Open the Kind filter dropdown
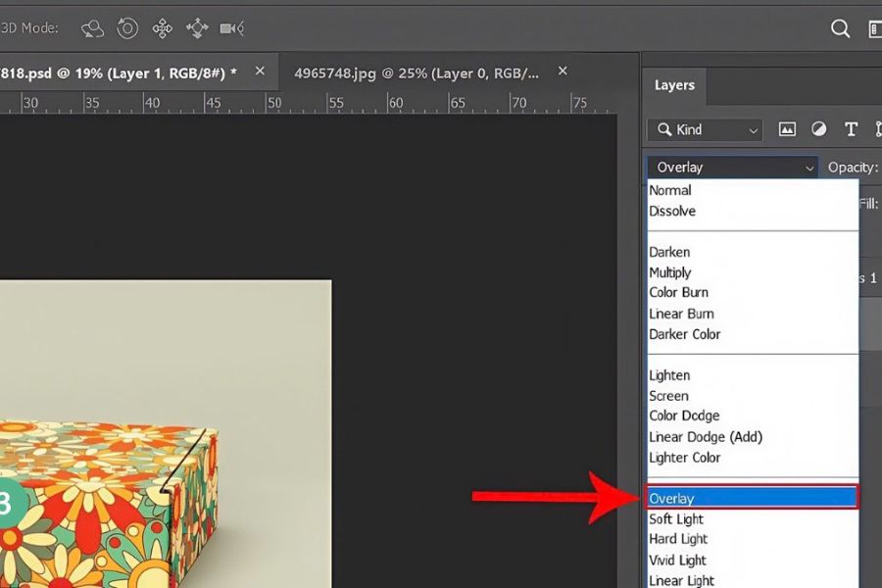This screenshot has width=882, height=588. [705, 129]
